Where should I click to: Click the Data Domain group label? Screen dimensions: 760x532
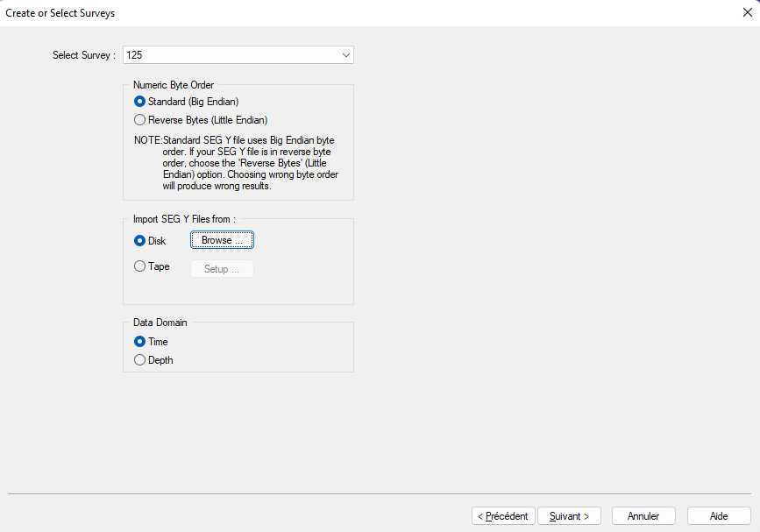pyautogui.click(x=160, y=323)
